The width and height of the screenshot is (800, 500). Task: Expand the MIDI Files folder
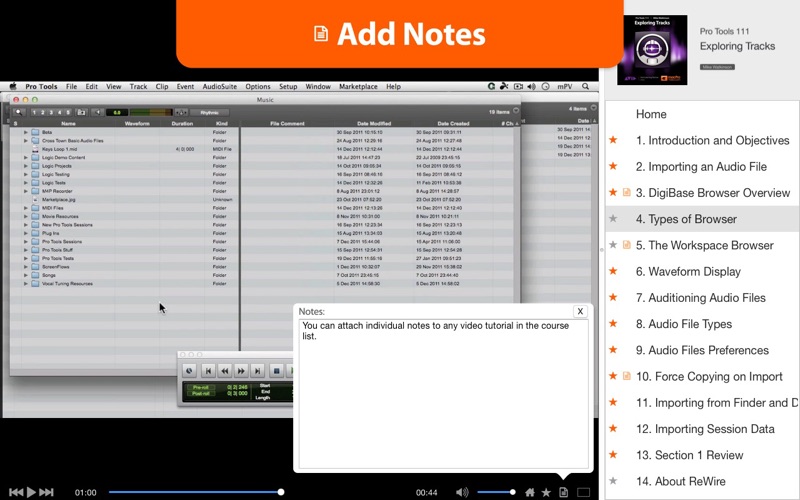pos(26,208)
